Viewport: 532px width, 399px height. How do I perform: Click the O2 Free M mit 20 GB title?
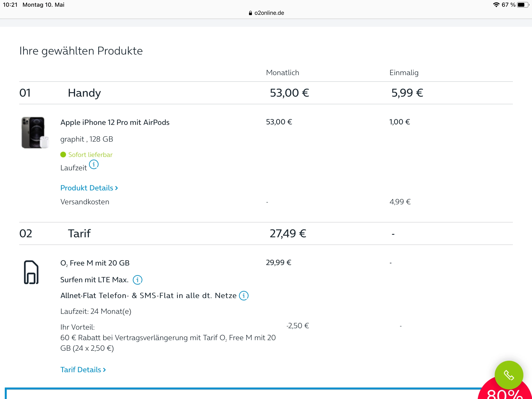point(95,263)
